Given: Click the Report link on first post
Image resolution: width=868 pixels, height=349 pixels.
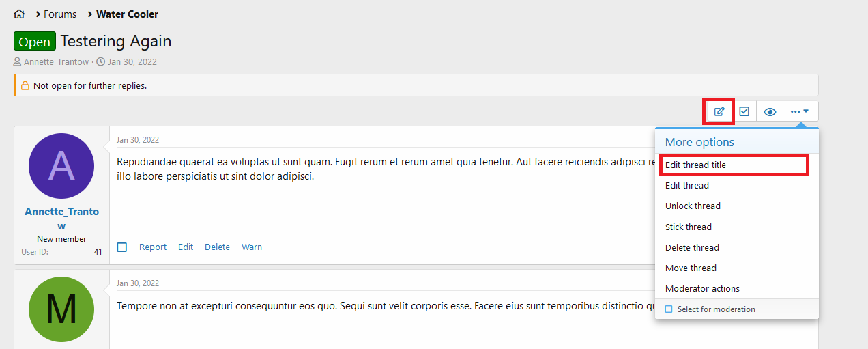Looking at the screenshot, I should (153, 247).
